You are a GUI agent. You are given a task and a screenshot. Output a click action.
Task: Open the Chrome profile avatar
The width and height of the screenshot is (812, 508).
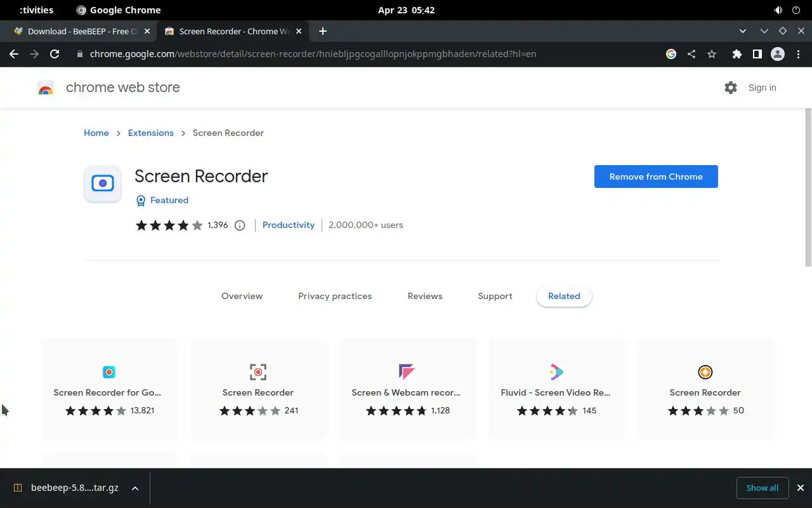click(778, 54)
